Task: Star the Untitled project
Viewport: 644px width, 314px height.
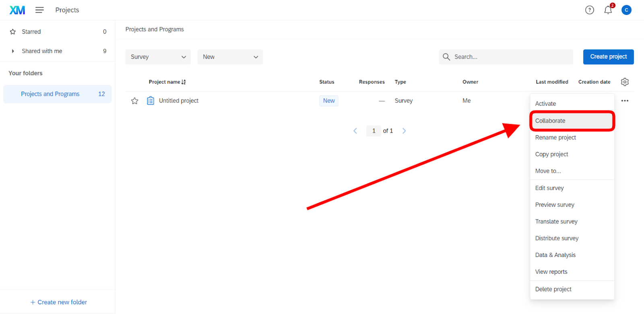Action: coord(135,101)
